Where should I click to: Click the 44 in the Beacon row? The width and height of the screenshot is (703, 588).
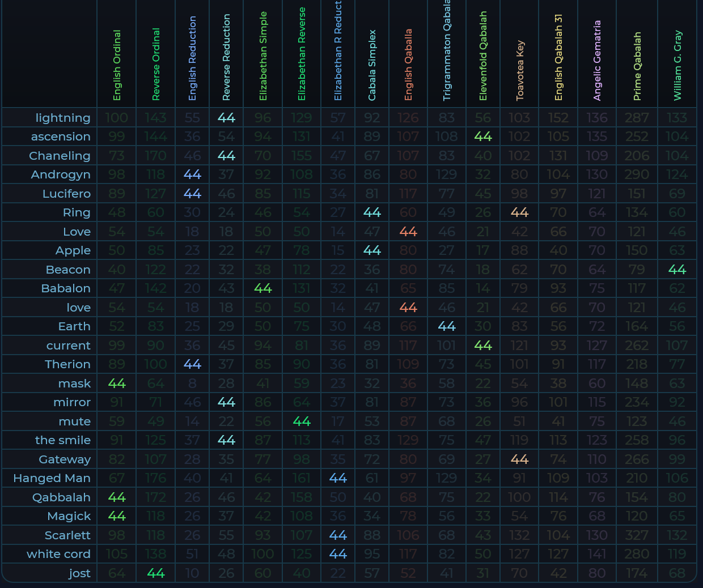pos(677,270)
